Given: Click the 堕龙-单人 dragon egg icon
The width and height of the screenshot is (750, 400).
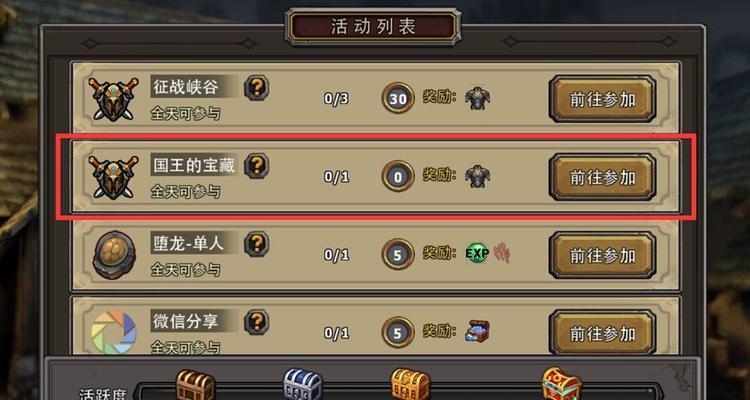Looking at the screenshot, I should point(114,255).
